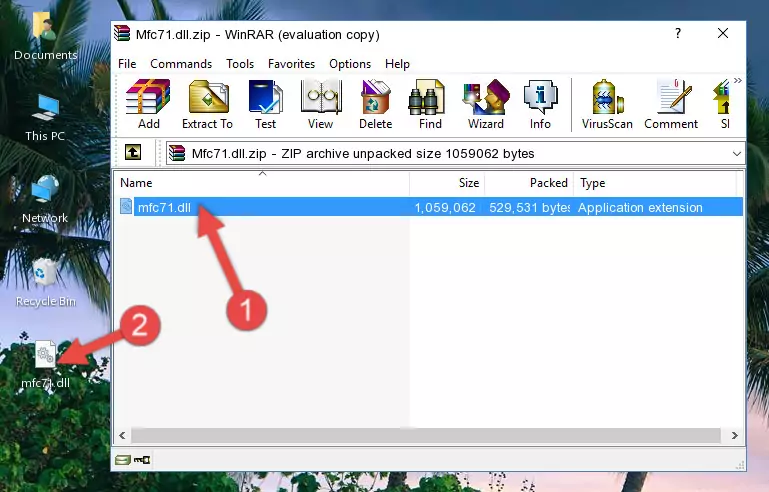Sort files by Name column

point(262,183)
